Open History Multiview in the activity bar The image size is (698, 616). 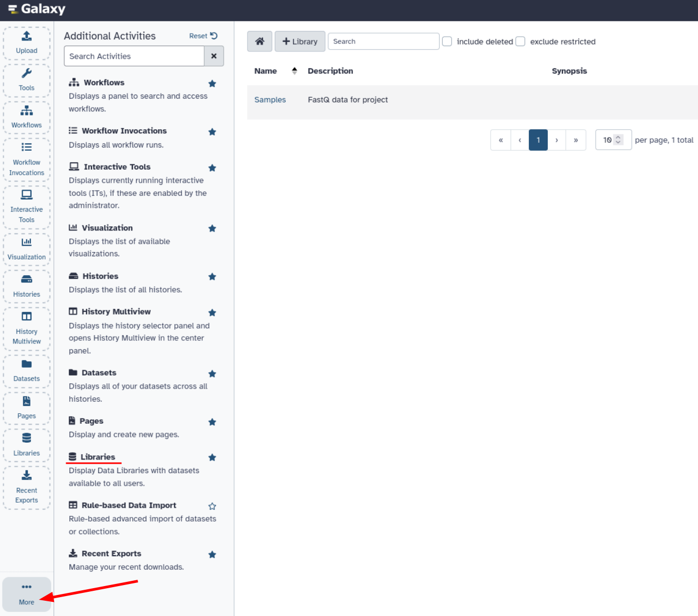[26, 329]
